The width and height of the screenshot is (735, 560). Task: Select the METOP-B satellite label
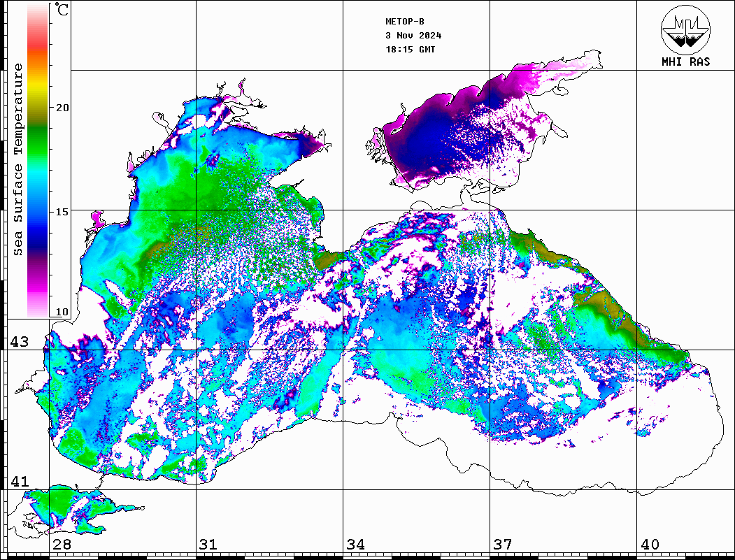pyautogui.click(x=404, y=22)
